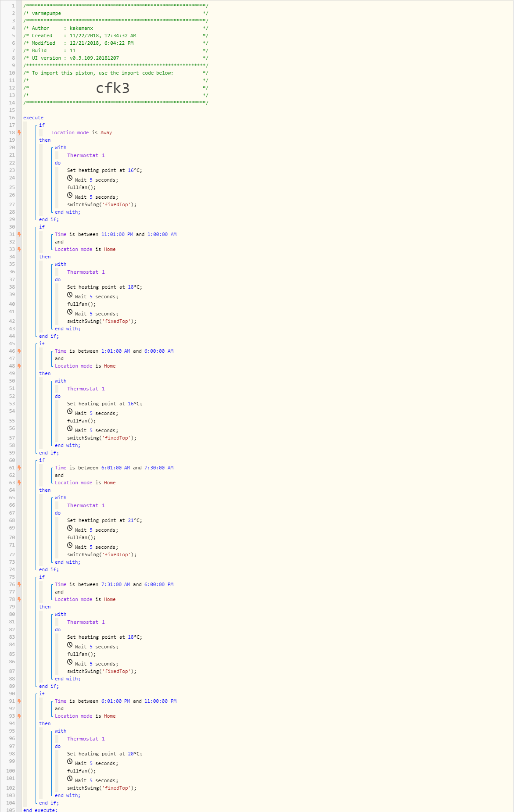The width and height of the screenshot is (517, 812).
Task: Click the clock icon on line 54
Action: [x=70, y=411]
